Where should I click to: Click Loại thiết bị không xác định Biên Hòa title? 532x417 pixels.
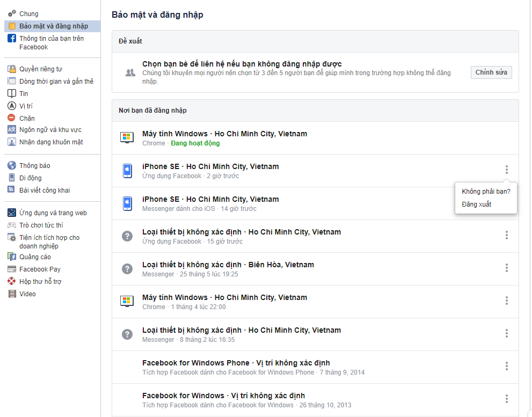click(x=228, y=265)
